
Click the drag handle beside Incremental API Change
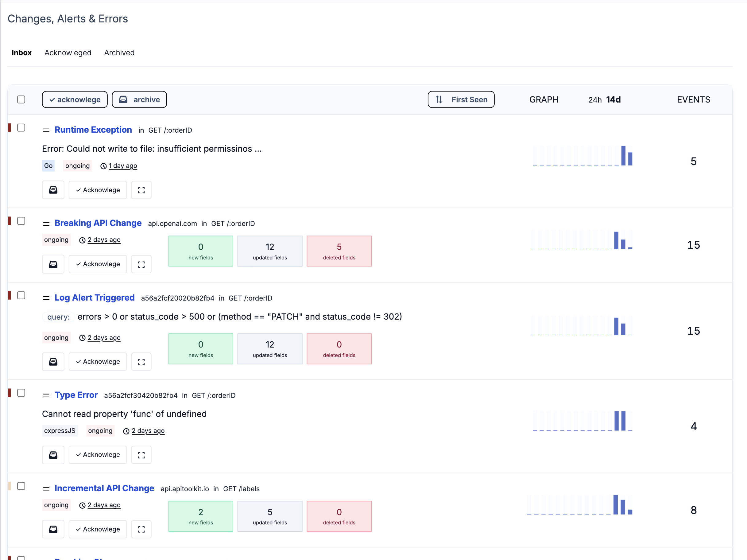click(x=46, y=488)
